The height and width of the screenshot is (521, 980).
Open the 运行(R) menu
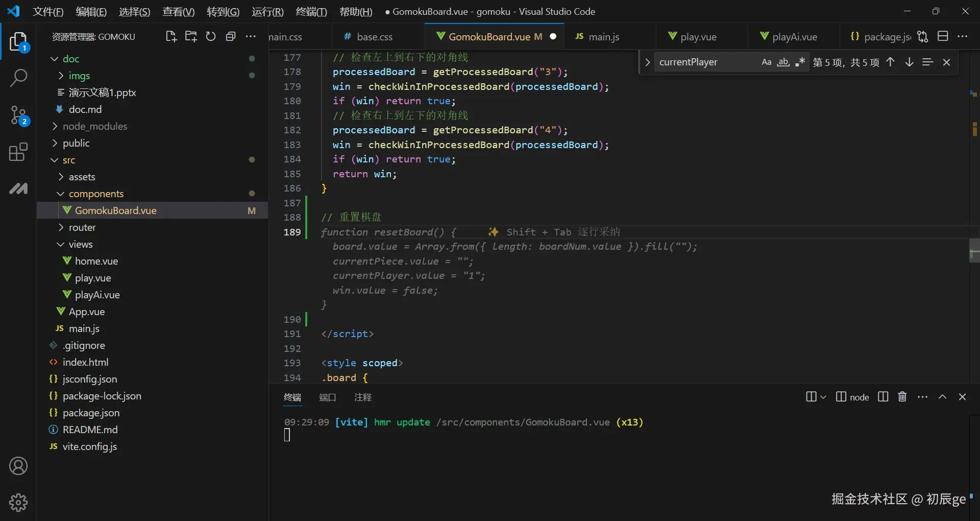pyautogui.click(x=267, y=11)
